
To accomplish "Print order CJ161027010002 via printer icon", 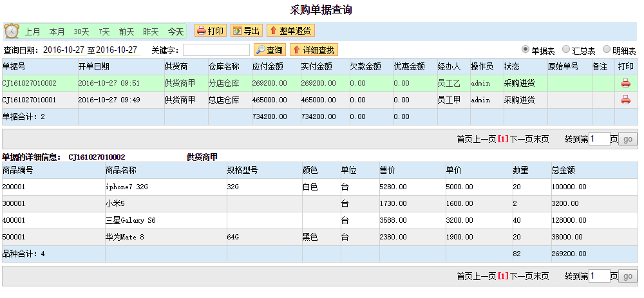I will pos(625,83).
